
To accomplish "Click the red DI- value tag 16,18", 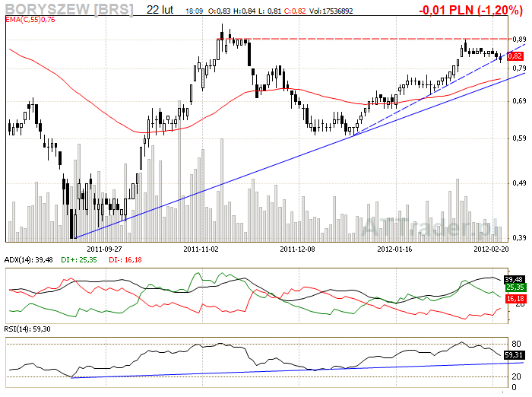I will (x=515, y=299).
